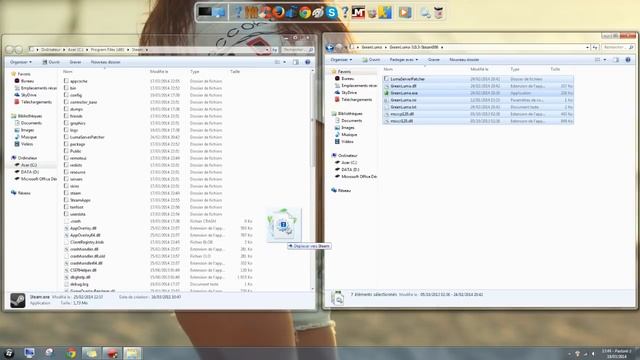Screen dimensions: 640x360
Task: Tick the checkbox next to appcache folder
Action: pos(66,81)
